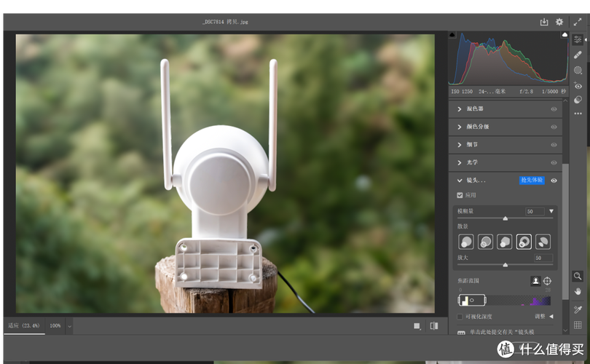Enable the 可视化深度 checkbox

click(460, 317)
